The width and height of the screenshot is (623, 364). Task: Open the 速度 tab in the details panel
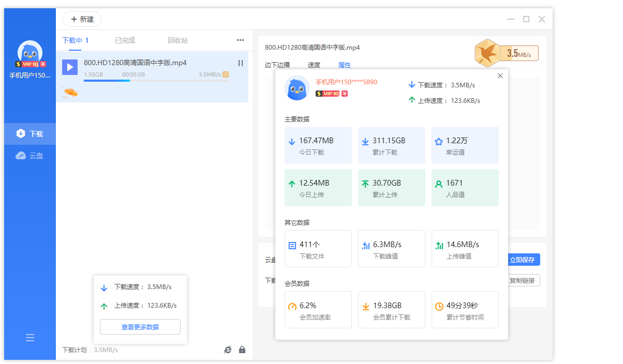click(314, 65)
